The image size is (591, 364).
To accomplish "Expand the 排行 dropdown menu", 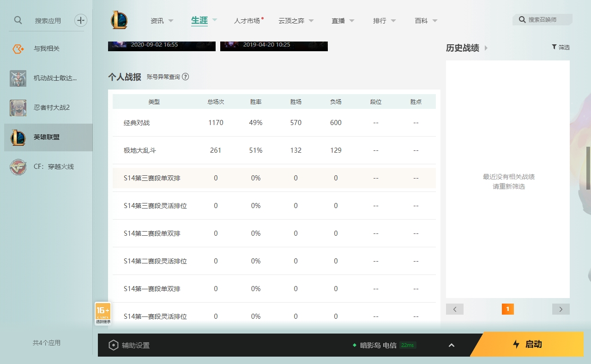I will coord(393,21).
